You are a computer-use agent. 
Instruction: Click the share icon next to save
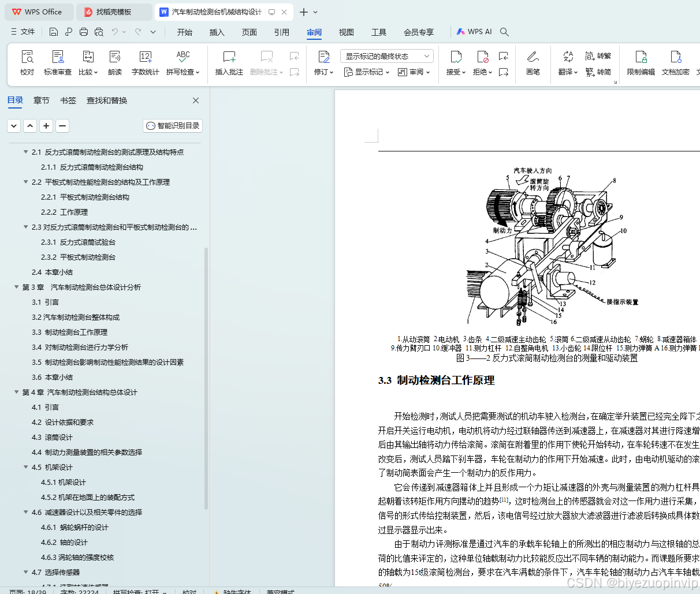[x=69, y=32]
